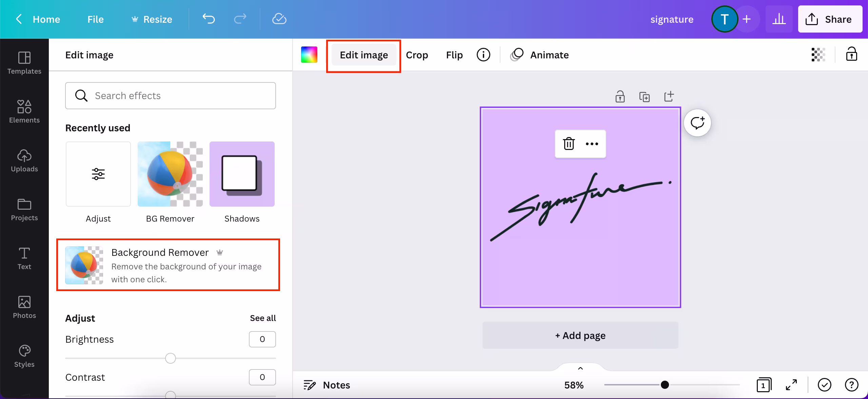This screenshot has height=399, width=868.
Task: Click the cloud save status icon
Action: 279,19
